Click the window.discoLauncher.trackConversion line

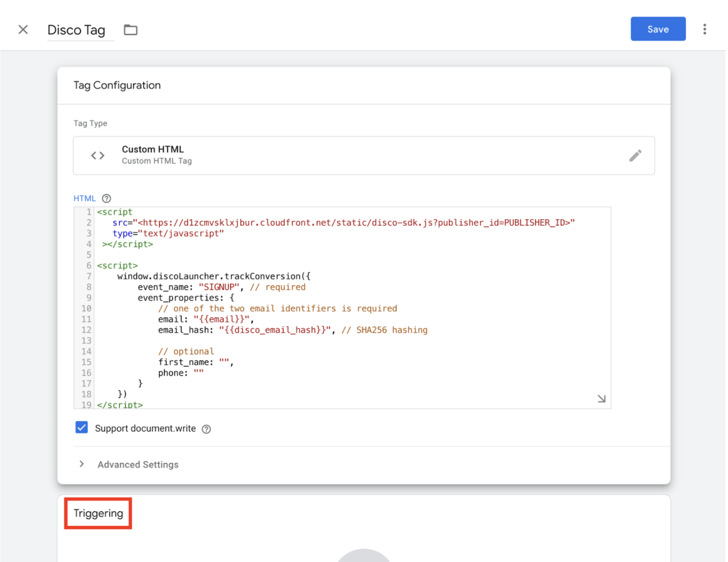[x=214, y=276]
